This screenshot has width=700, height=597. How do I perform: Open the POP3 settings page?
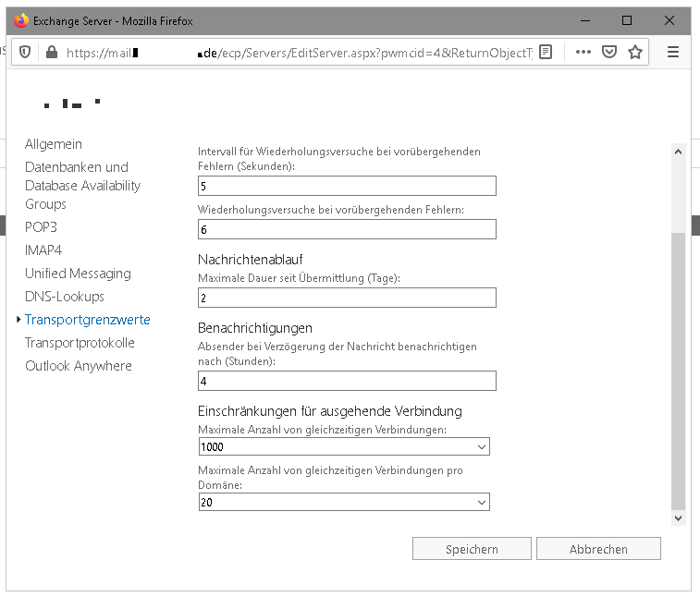(42, 227)
